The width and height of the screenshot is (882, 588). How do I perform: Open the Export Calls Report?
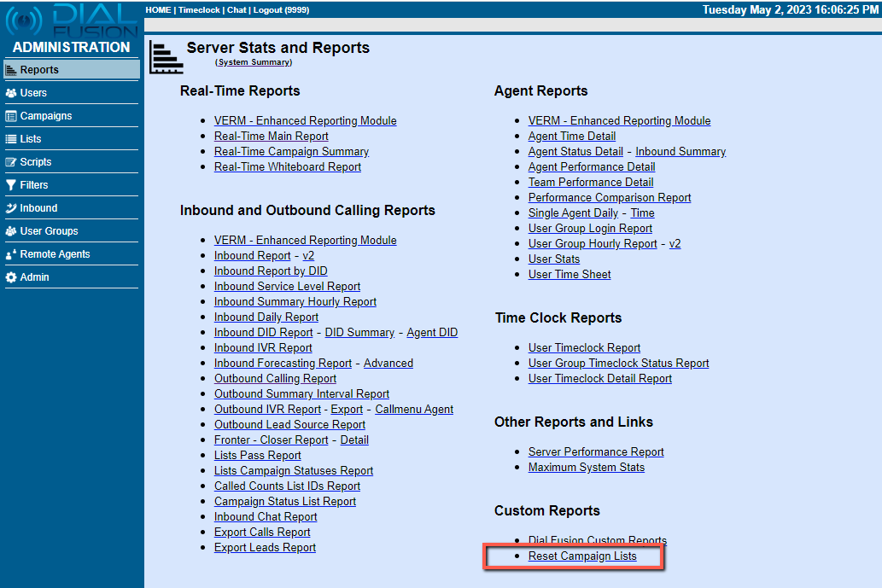(262, 533)
